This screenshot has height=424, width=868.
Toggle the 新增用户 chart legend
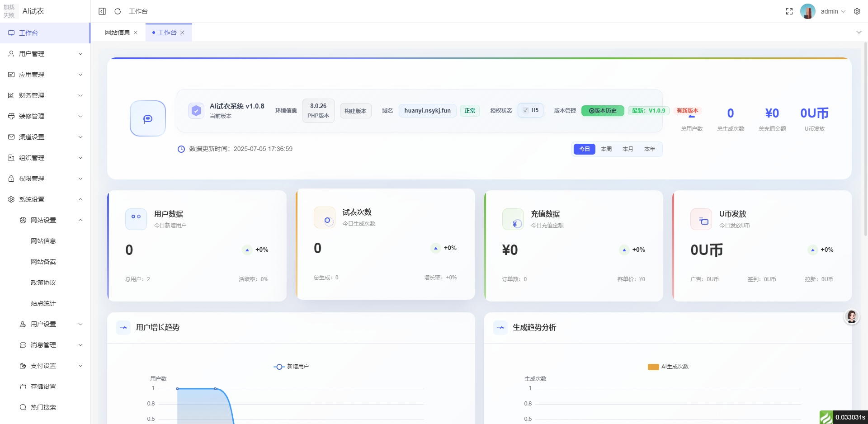(291, 367)
